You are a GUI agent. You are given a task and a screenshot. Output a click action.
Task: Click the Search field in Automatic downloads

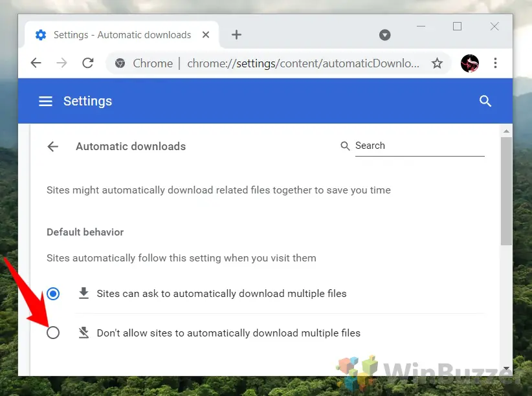coord(418,146)
